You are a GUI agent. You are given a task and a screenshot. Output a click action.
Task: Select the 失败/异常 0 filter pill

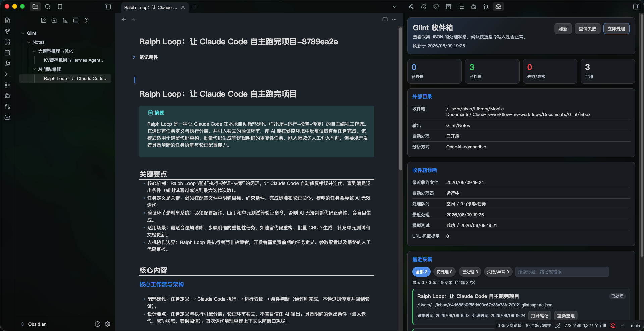(x=498, y=272)
